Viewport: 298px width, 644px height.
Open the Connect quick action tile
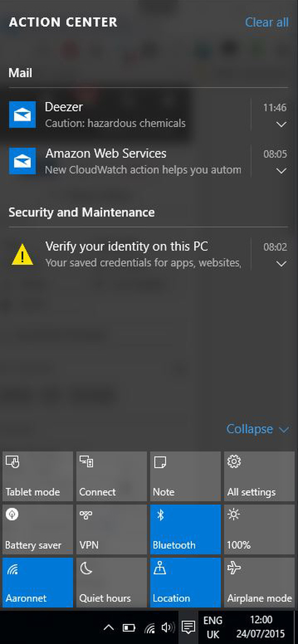point(112,476)
